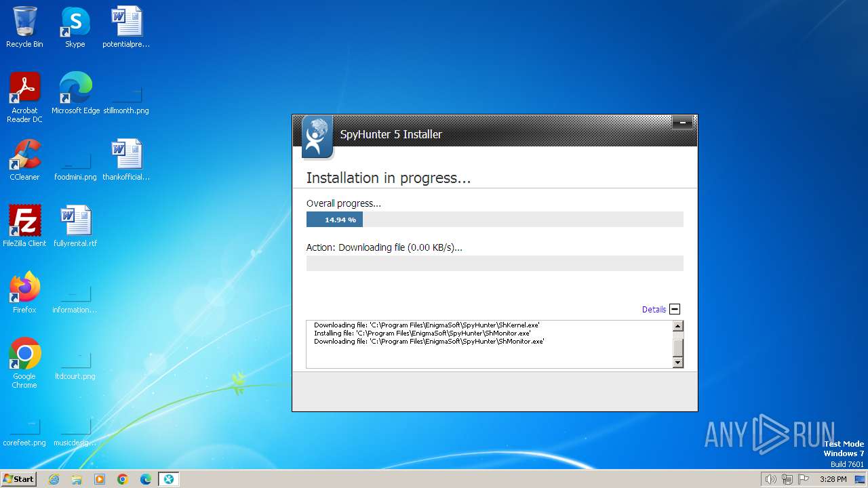Click the Start button
Image resolution: width=868 pixels, height=488 pixels.
[18, 479]
